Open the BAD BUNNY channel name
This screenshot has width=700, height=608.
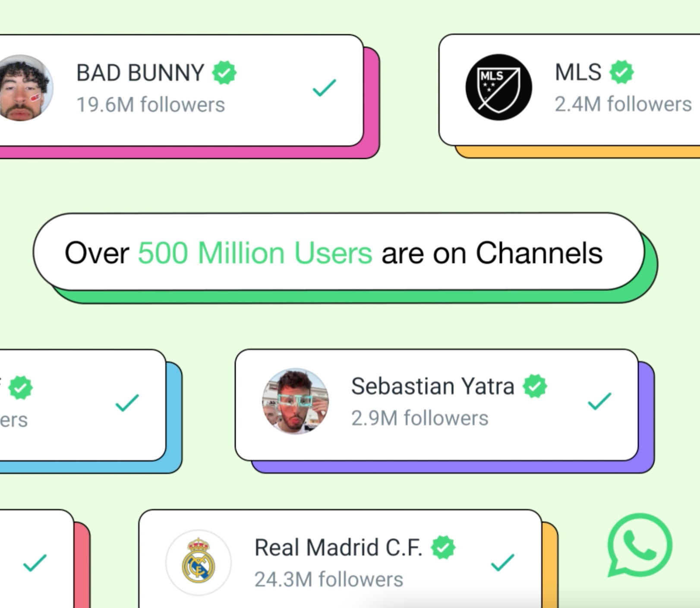tap(140, 73)
